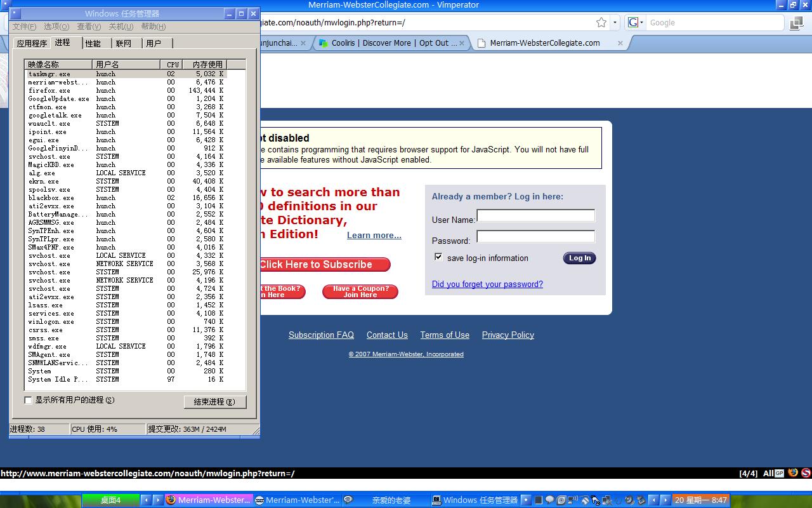Viewport: 812px width, 508px height.
Task: Click the Windows 任务管理器 taskbar button
Action: click(475, 500)
